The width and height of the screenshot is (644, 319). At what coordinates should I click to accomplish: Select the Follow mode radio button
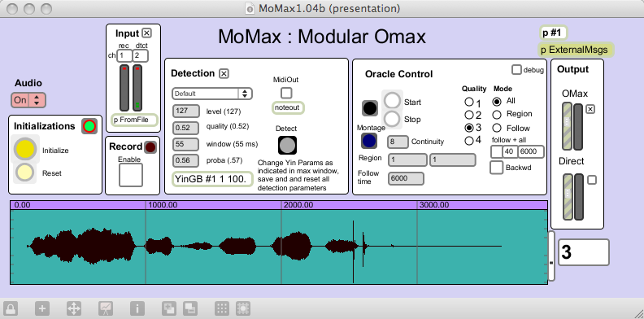[x=497, y=128]
